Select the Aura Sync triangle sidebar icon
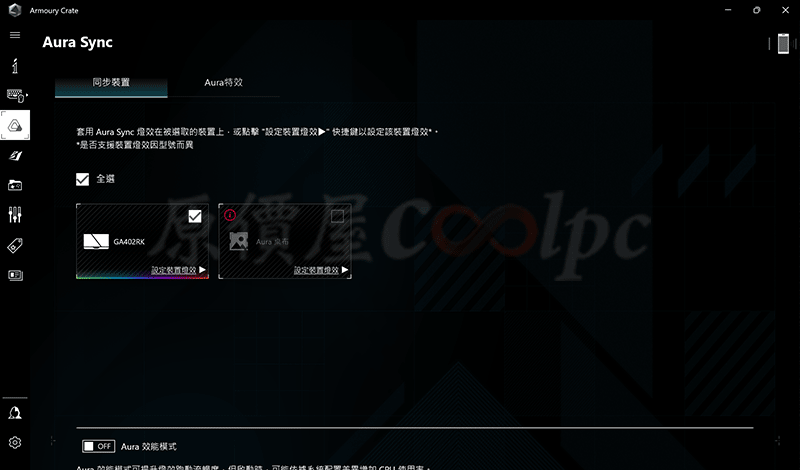Screen dimensions: 800x470 [x=15, y=125]
